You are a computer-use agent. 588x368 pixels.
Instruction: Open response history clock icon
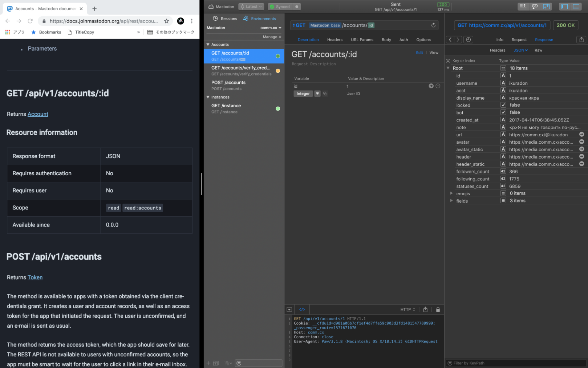(x=468, y=40)
